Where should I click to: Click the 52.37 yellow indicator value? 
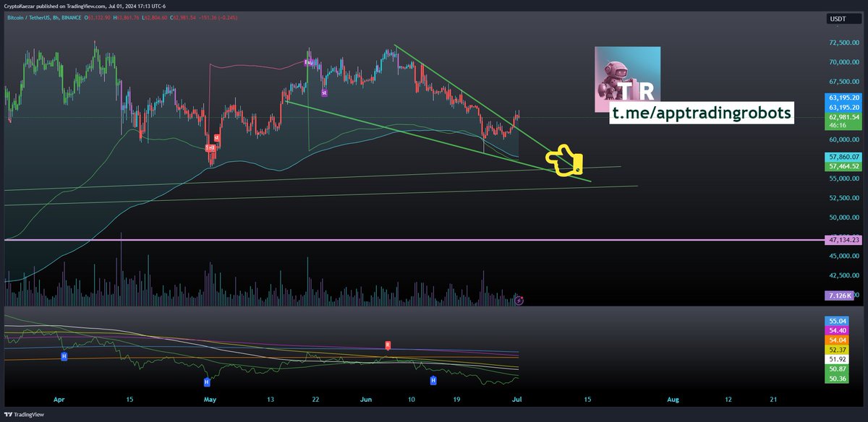pyautogui.click(x=836, y=348)
